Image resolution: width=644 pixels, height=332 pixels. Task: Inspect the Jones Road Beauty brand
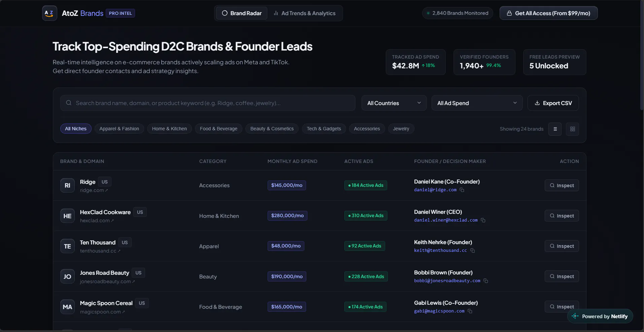click(x=562, y=276)
